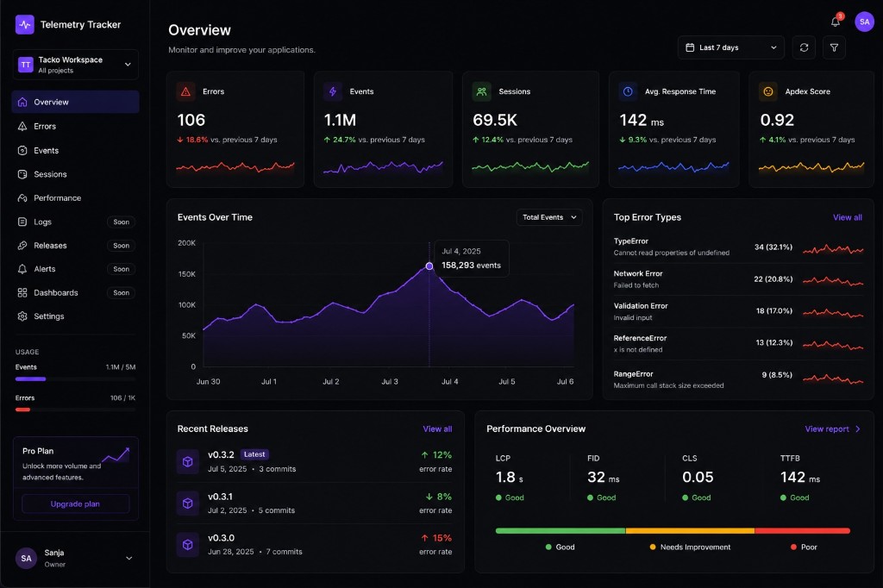Click the Sessions card users icon
883x588 pixels.
[x=481, y=91]
